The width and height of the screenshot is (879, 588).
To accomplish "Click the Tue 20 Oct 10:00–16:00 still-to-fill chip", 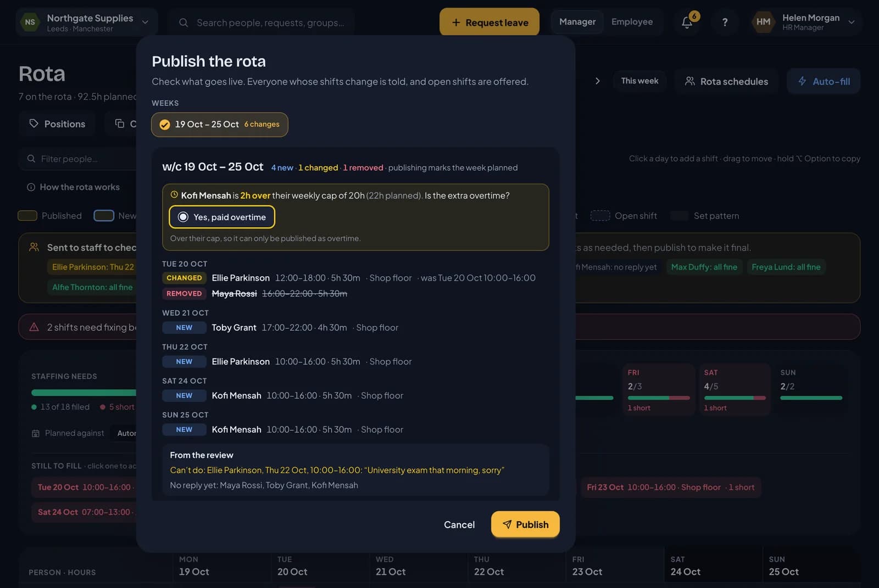I will pyautogui.click(x=84, y=488).
